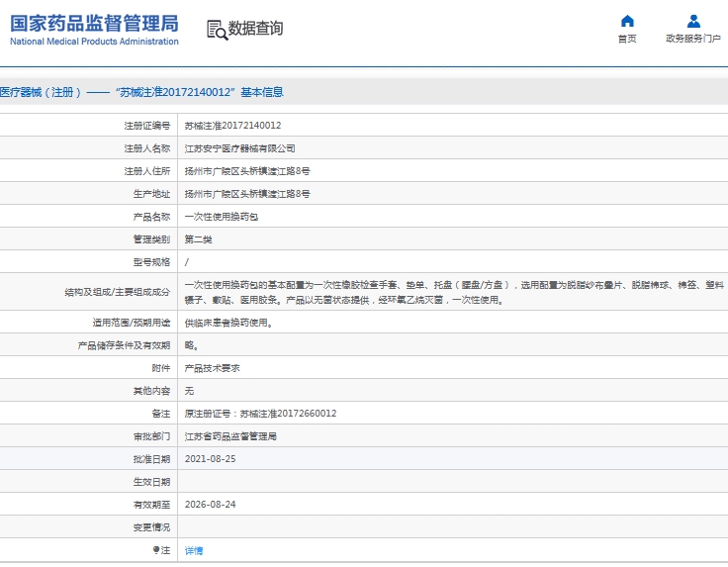Click the 变更情况 label
Screen dimensions: 728x567
tap(151, 527)
